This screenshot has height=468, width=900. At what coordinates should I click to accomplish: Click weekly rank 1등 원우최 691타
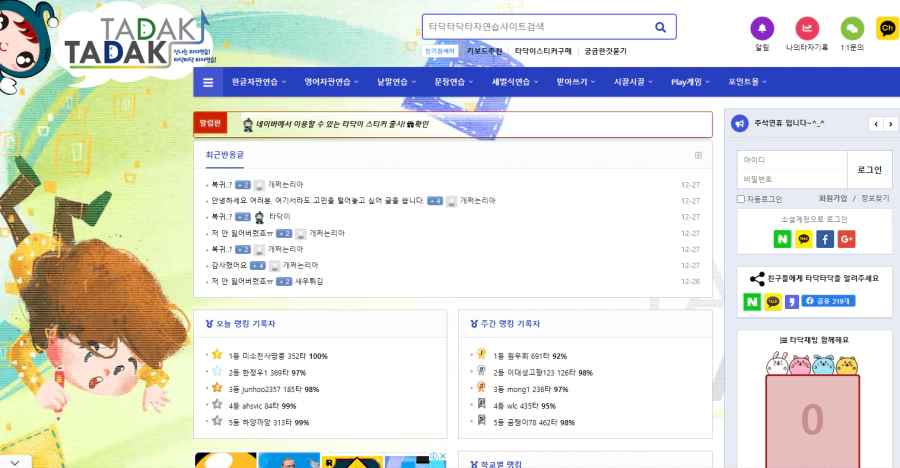530,356
